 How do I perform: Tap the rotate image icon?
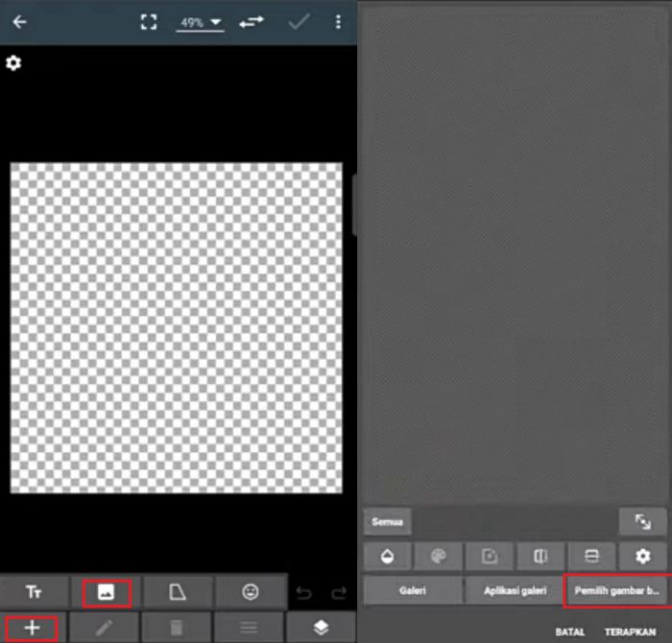[490, 557]
